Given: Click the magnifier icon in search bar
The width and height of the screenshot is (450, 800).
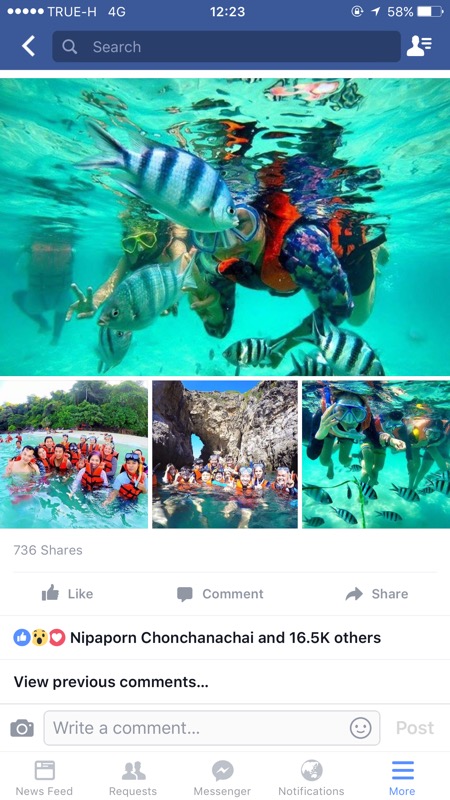Looking at the screenshot, I should pos(69,47).
